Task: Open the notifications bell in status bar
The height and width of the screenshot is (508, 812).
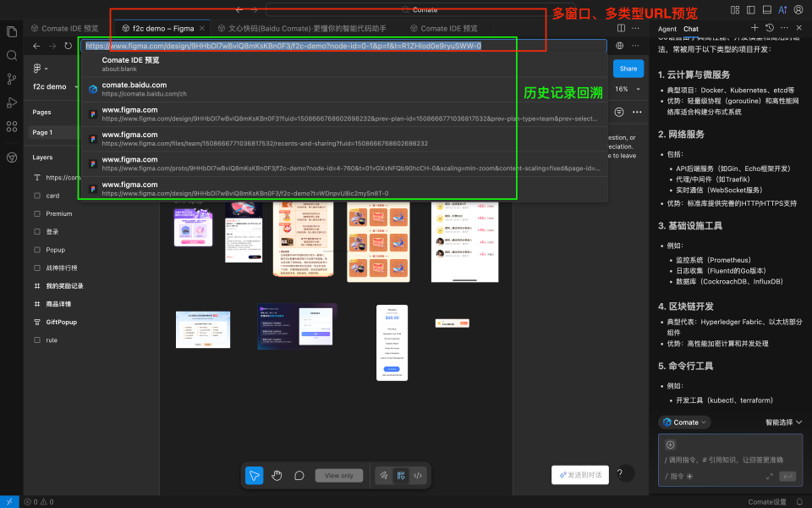Action: tap(799, 502)
